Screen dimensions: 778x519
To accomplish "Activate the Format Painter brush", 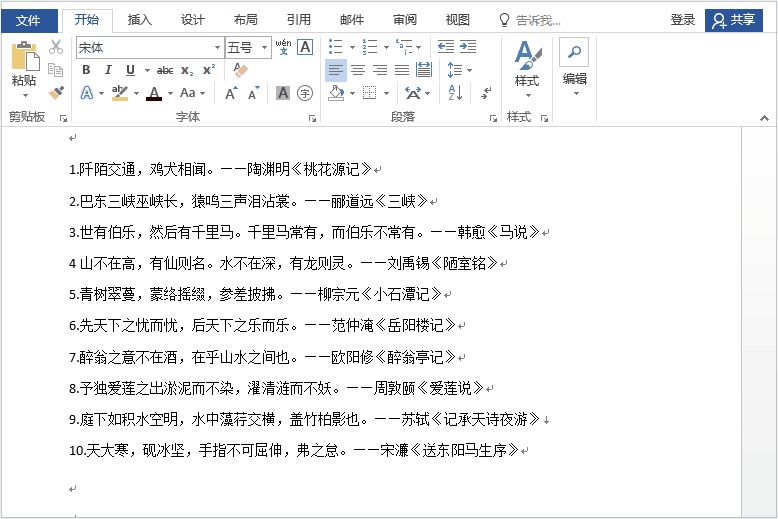I will coord(56,93).
